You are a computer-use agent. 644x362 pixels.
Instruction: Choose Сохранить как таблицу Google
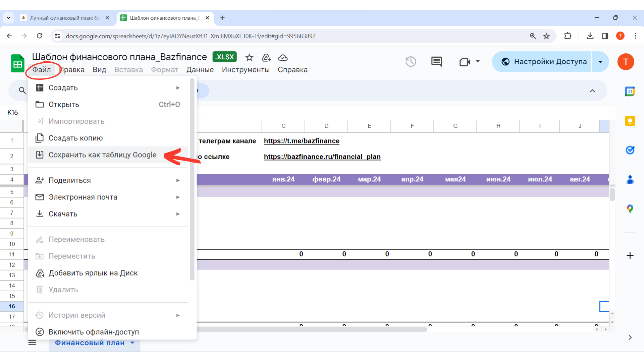[102, 155]
